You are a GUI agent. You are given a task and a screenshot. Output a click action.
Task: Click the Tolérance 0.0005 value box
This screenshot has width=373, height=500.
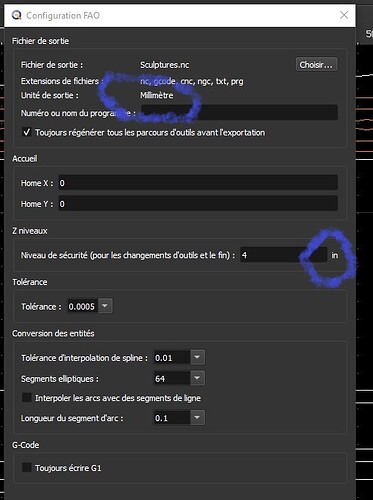(82, 306)
